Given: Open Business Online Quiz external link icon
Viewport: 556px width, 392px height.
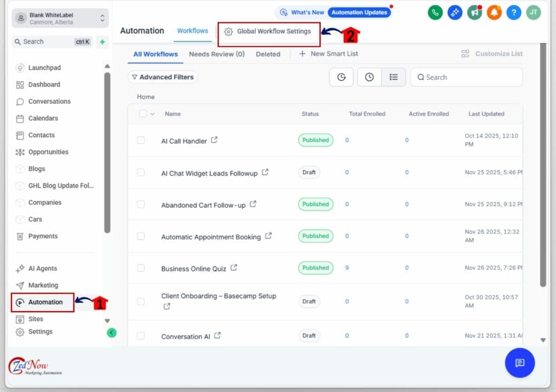Looking at the screenshot, I should pyautogui.click(x=233, y=268).
